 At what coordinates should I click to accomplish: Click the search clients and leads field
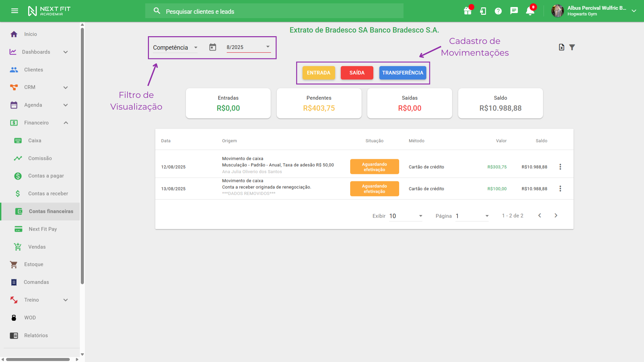(274, 11)
